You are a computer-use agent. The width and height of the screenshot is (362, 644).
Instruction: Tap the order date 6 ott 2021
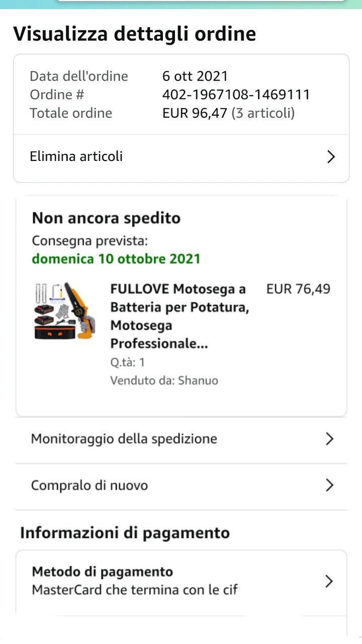pos(195,76)
